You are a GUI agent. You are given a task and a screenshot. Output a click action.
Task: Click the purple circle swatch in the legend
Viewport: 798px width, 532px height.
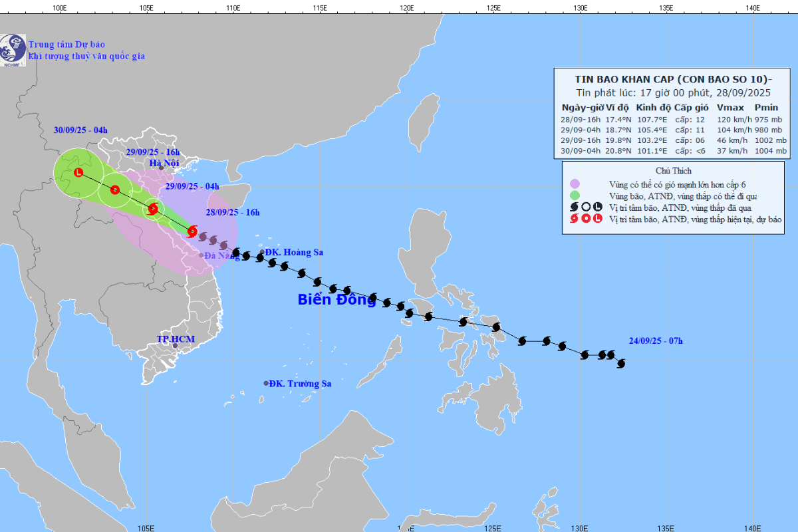[x=575, y=184]
